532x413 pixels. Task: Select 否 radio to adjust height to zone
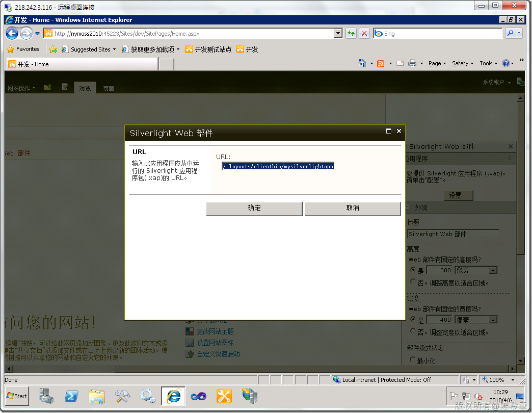pyautogui.click(x=413, y=281)
